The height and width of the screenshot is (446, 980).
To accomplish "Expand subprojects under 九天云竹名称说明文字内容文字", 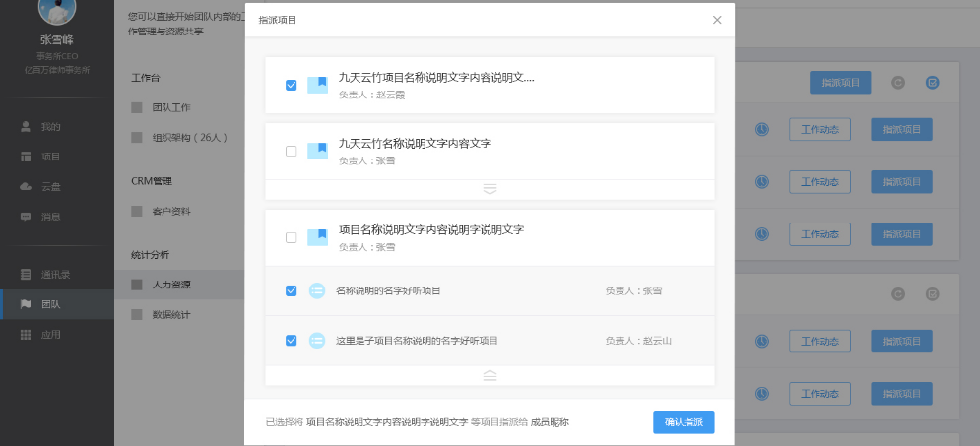I will 490,189.
